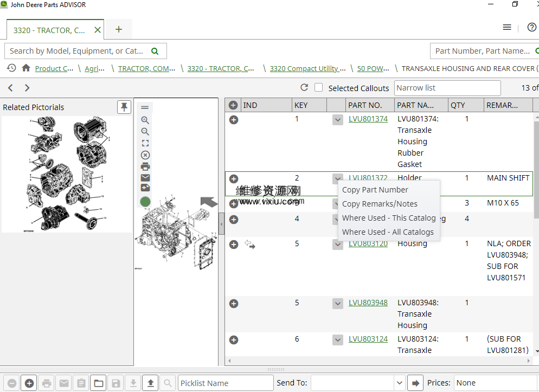539x392 pixels.
Task: Refresh the parts list
Action: tap(304, 88)
